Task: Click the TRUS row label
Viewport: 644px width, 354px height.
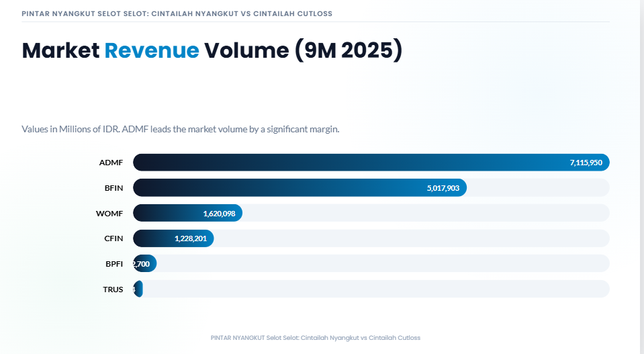Action: point(113,290)
